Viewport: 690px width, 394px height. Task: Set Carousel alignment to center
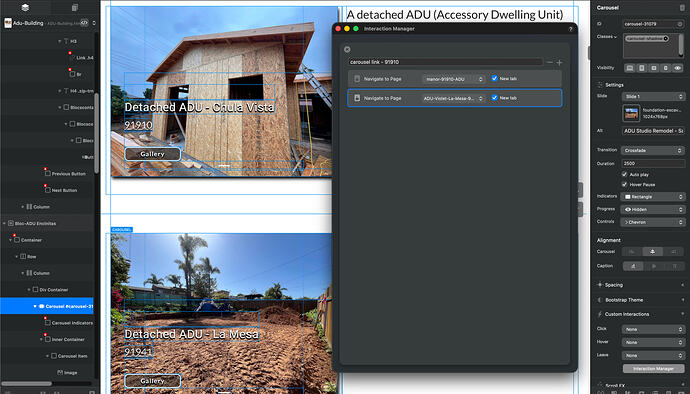pyautogui.click(x=653, y=252)
